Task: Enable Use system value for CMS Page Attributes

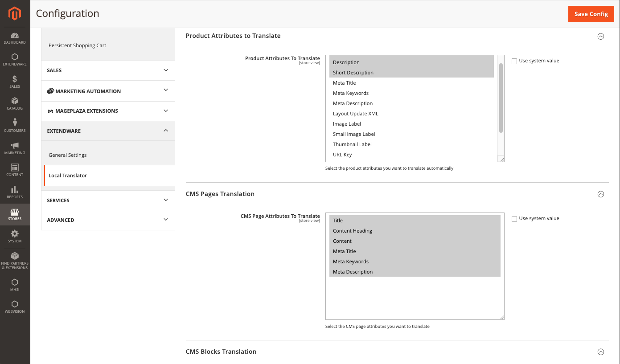Action: point(514,219)
